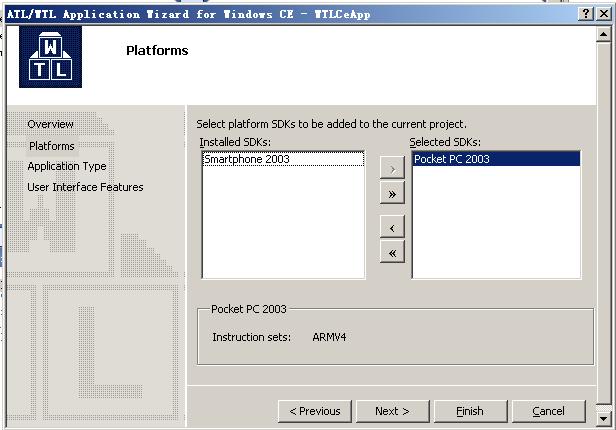The width and height of the screenshot is (616, 430).
Task: Close the wizard dialog window
Action: [x=604, y=14]
